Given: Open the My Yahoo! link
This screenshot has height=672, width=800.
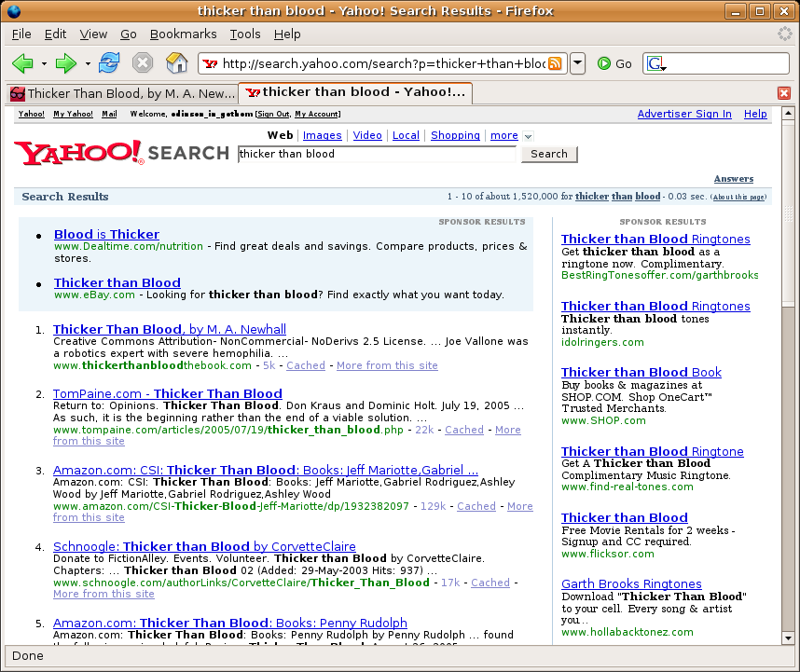Looking at the screenshot, I should coord(73,114).
